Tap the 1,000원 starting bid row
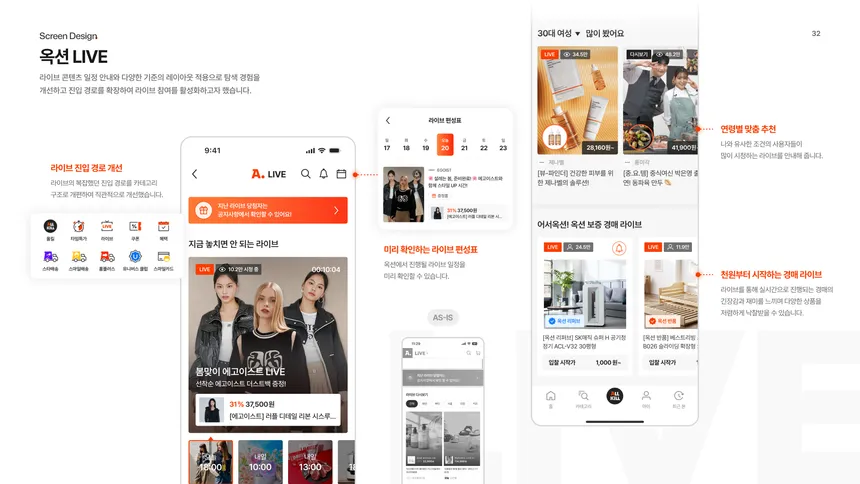This screenshot has height=484, width=860. (x=585, y=363)
